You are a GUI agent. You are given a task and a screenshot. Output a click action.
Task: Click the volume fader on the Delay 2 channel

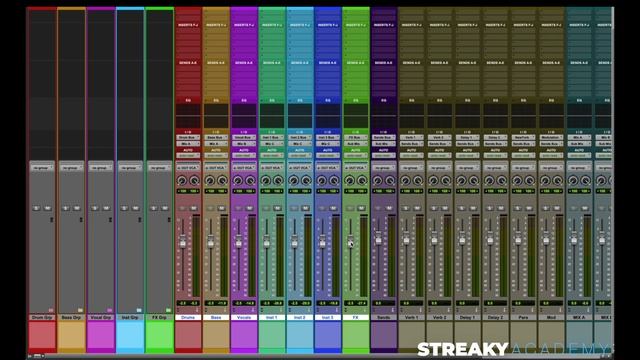tap(490, 238)
